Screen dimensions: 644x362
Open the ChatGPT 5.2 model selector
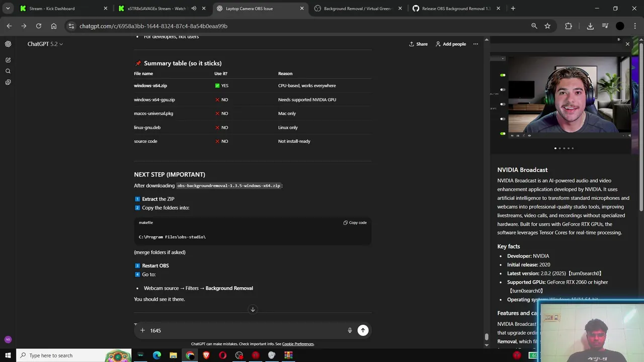pos(45,44)
